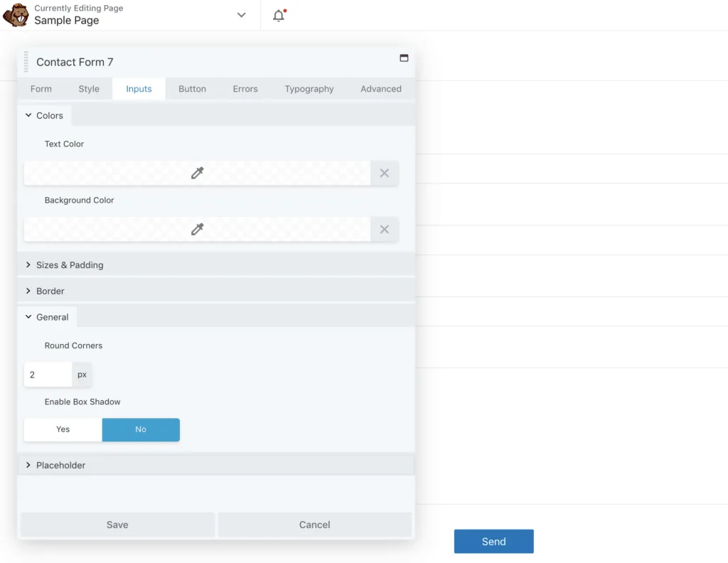Open the Advanced tab
Image resolution: width=728 pixels, height=563 pixels.
381,89
